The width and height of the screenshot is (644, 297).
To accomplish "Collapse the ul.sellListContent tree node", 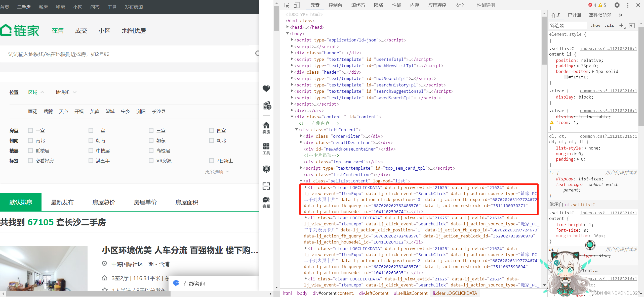I will point(301,181).
